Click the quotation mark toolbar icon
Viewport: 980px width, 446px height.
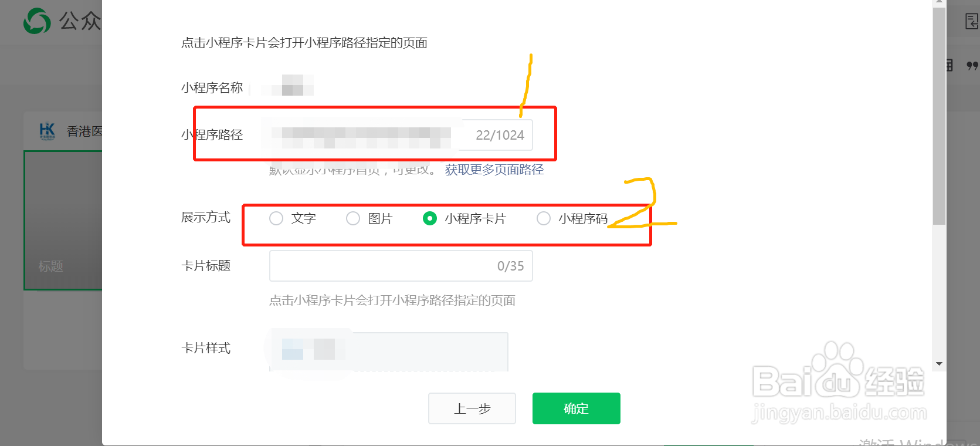point(972,66)
